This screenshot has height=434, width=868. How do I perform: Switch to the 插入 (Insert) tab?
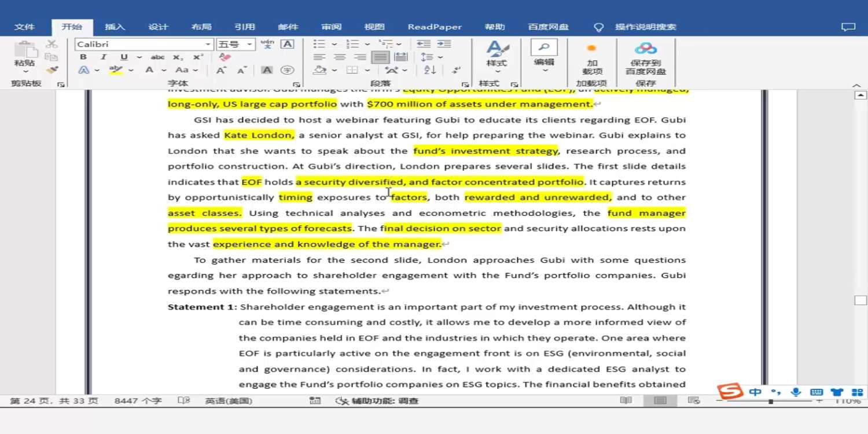115,27
